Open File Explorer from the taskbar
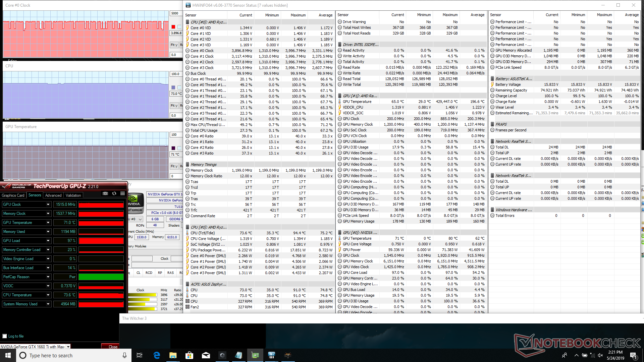Viewport: 644px width, 362px height. (173, 355)
